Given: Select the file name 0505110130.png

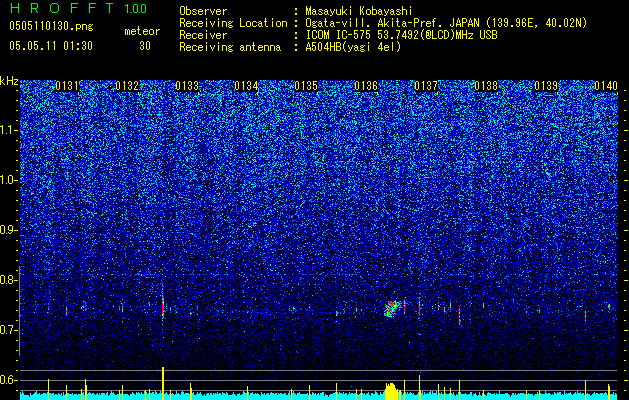Looking at the screenshot, I should (x=51, y=26).
